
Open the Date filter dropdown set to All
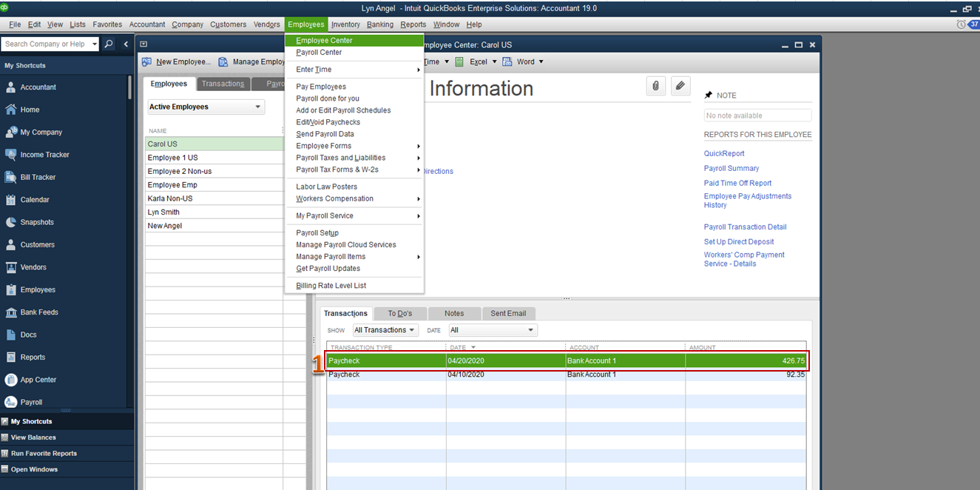[491, 330]
